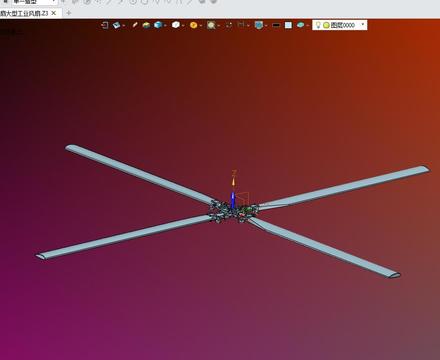Click the yellow box icon in toolbar
Screen dimensions: 440x360
(x=146, y=25)
